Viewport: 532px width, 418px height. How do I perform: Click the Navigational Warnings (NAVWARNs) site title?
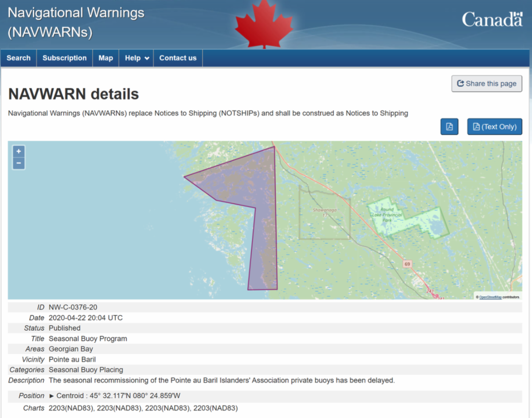pos(76,22)
